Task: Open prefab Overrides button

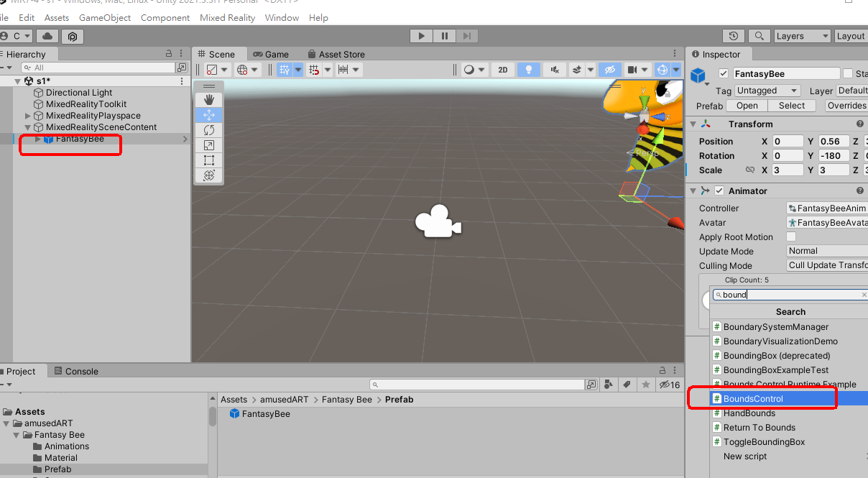Action: (846, 105)
